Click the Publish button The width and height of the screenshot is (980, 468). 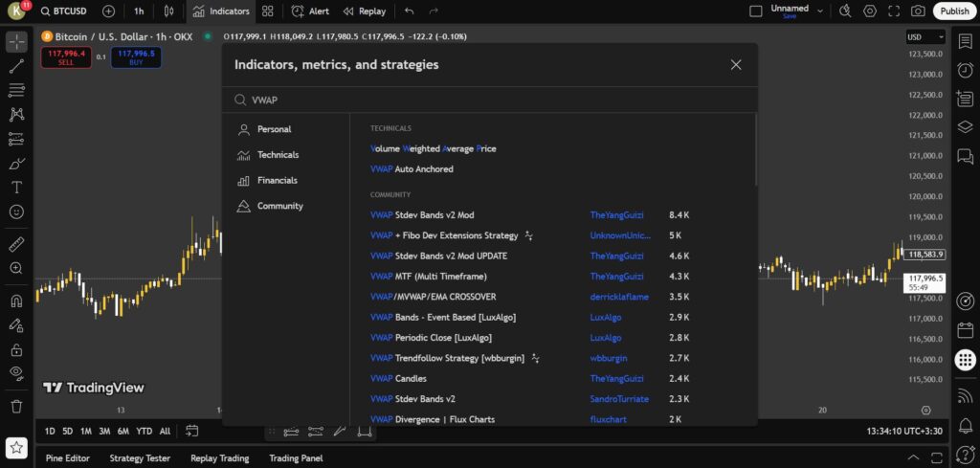coord(954,11)
